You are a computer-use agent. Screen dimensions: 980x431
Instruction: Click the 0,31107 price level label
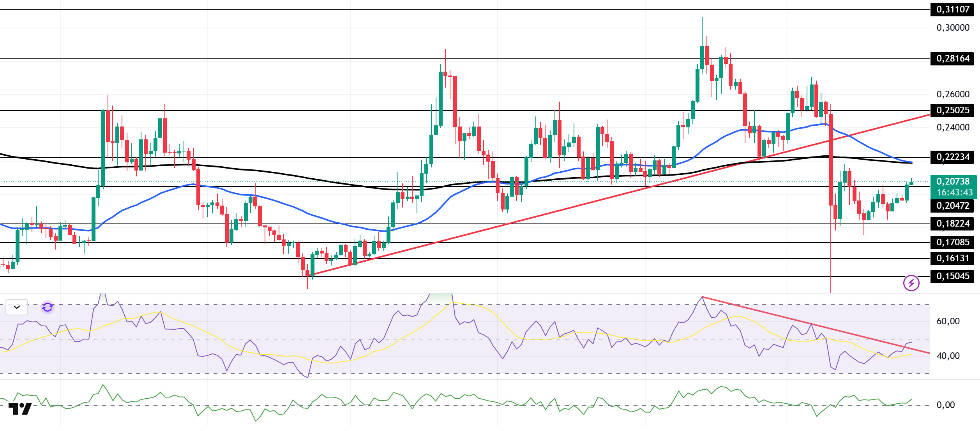point(952,9)
